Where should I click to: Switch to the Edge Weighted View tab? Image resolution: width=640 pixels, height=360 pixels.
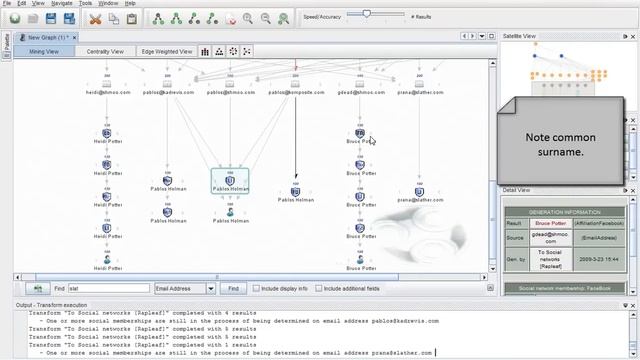click(167, 51)
